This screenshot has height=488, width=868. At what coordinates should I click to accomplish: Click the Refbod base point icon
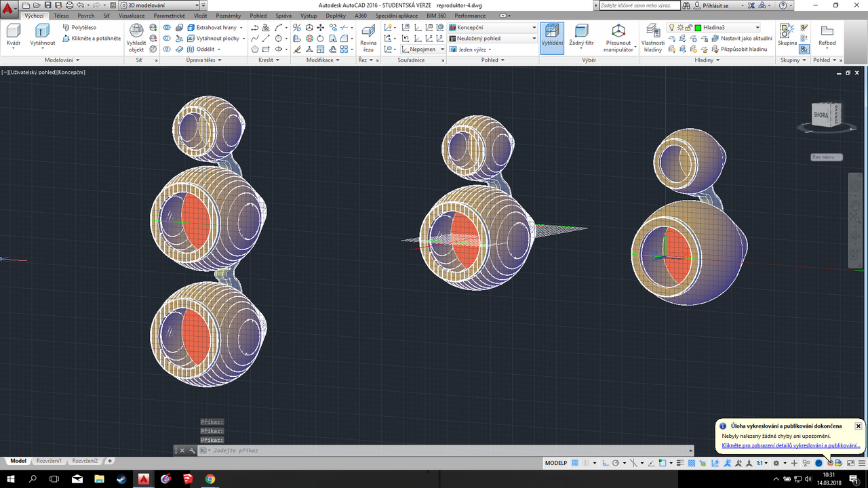(827, 35)
